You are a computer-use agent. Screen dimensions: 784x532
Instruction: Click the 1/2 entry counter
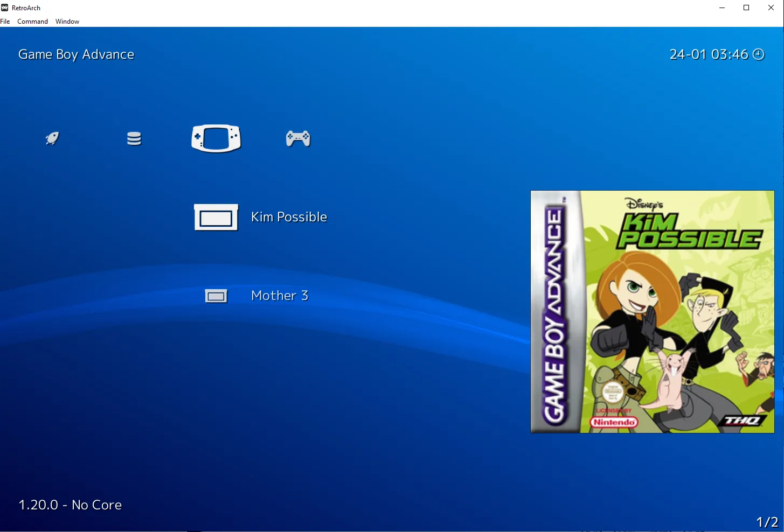(767, 522)
